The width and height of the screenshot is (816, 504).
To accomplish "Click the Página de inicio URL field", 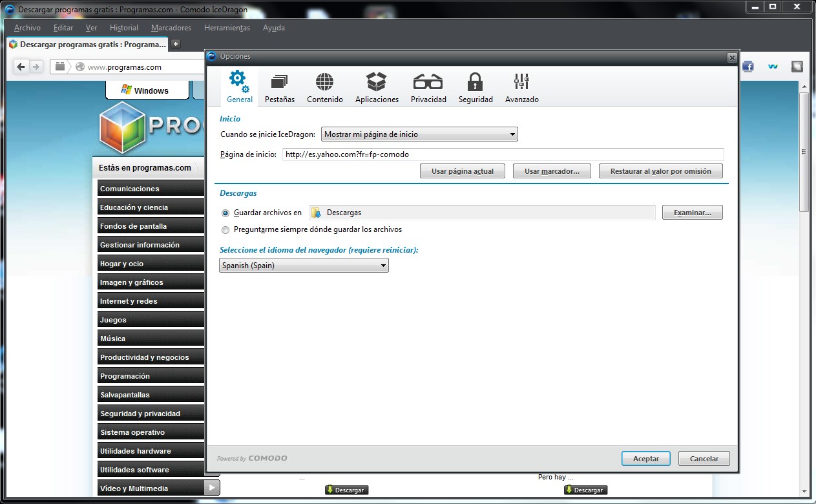I will coord(503,154).
